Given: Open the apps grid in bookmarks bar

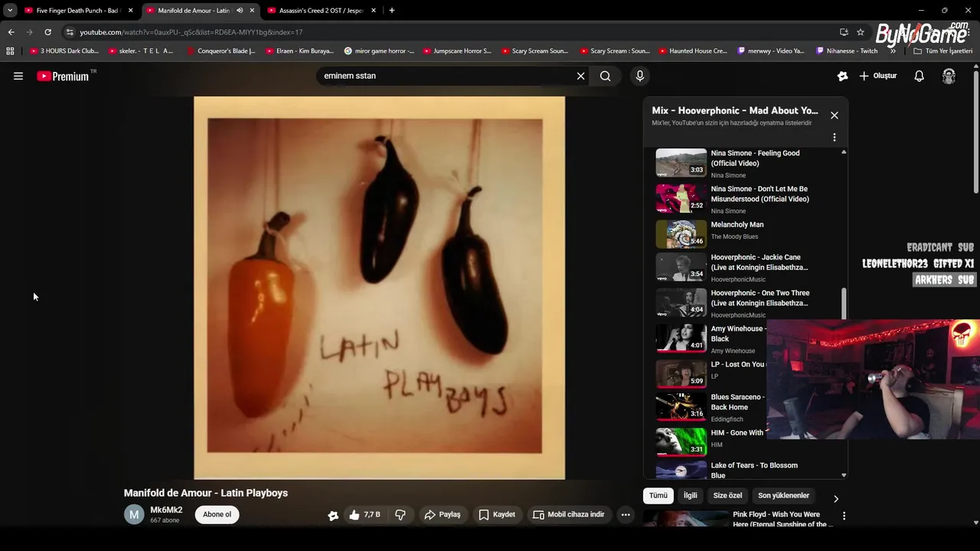Looking at the screenshot, I should (x=10, y=51).
